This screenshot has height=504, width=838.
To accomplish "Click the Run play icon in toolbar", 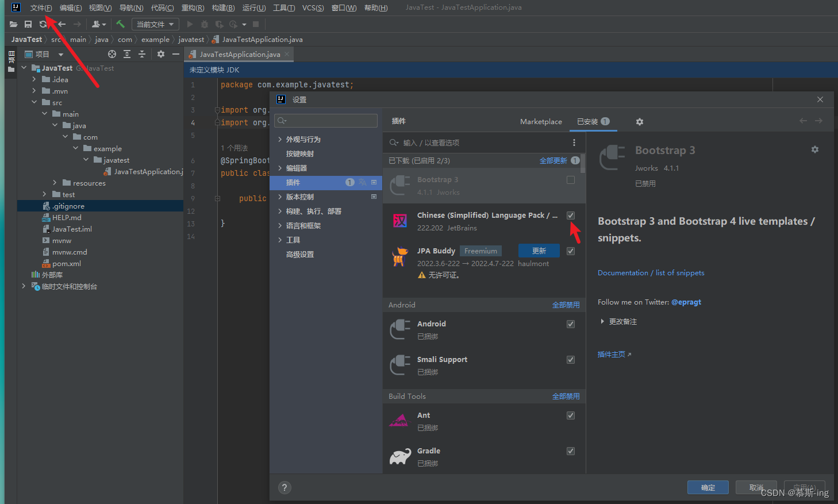I will [190, 24].
